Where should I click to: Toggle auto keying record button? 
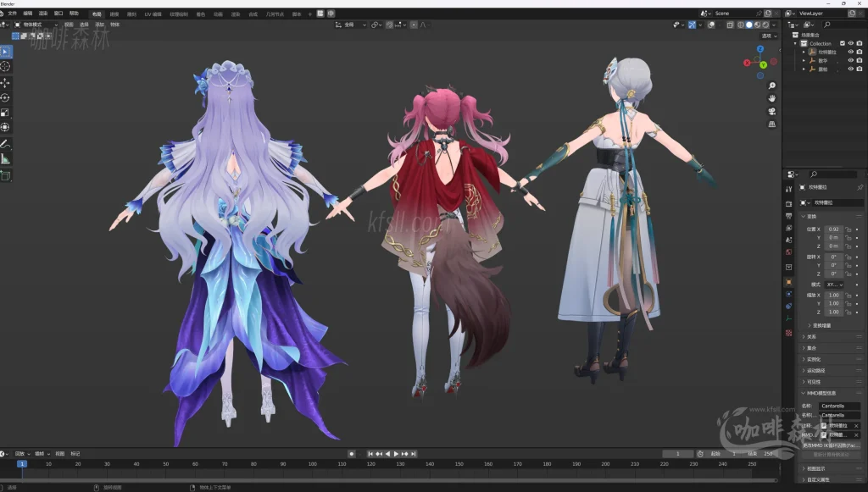coord(352,454)
